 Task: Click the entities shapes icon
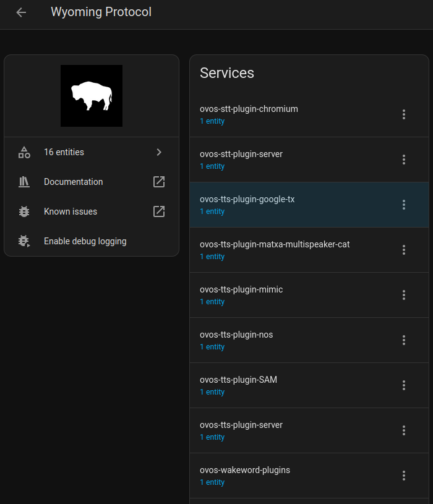pyautogui.click(x=24, y=152)
